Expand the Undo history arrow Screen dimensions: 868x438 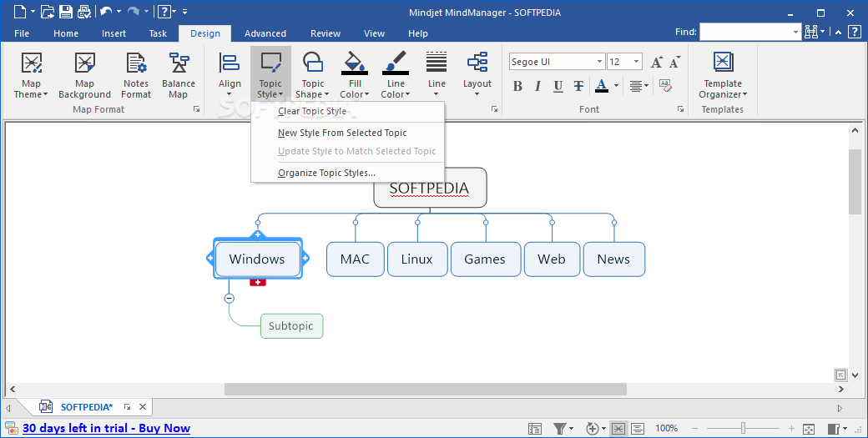click(x=119, y=11)
